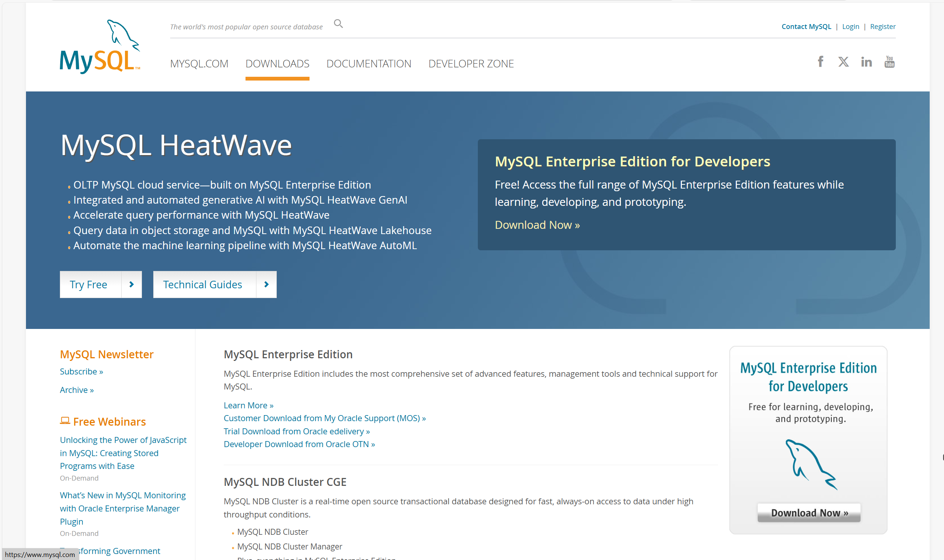Open the YouTube social icon

pyautogui.click(x=889, y=61)
